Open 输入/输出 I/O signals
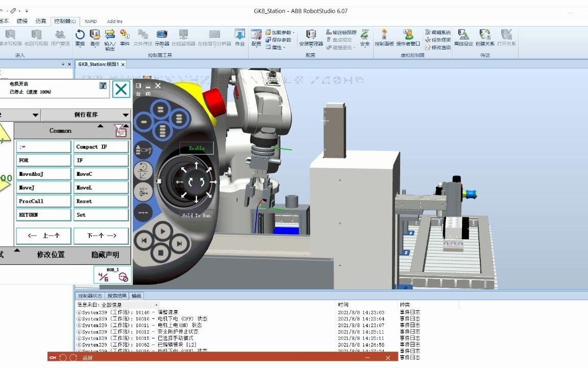Image resolution: width=588 pixels, height=368 pixels. [x=110, y=40]
